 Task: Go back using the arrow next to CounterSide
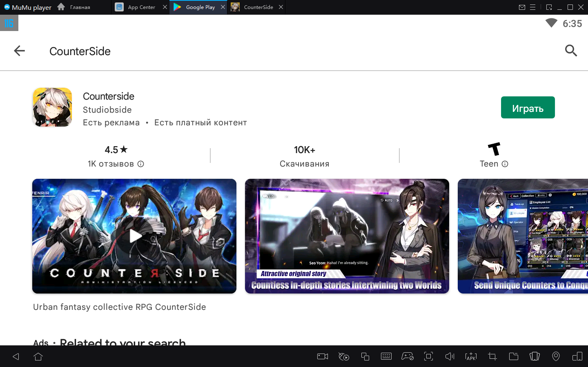point(19,51)
